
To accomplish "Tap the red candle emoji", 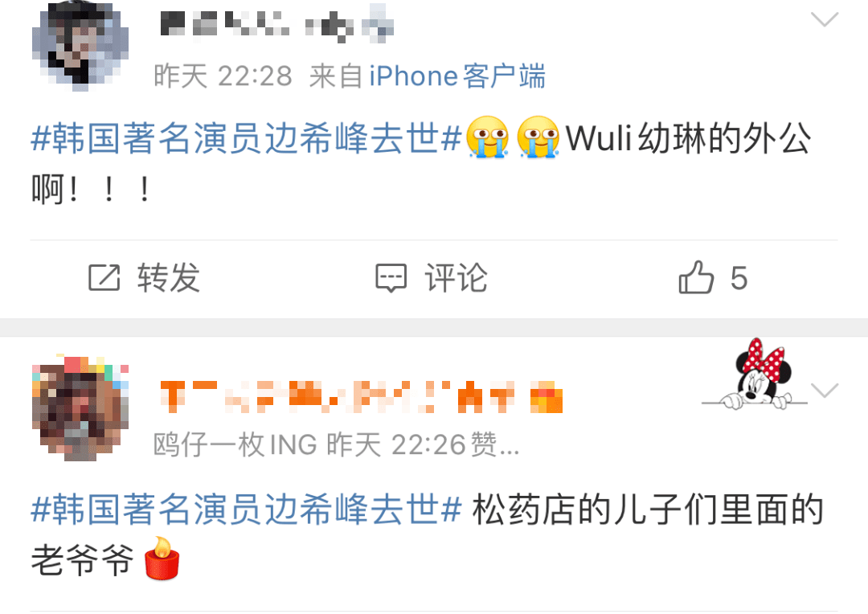I will pos(162,558).
